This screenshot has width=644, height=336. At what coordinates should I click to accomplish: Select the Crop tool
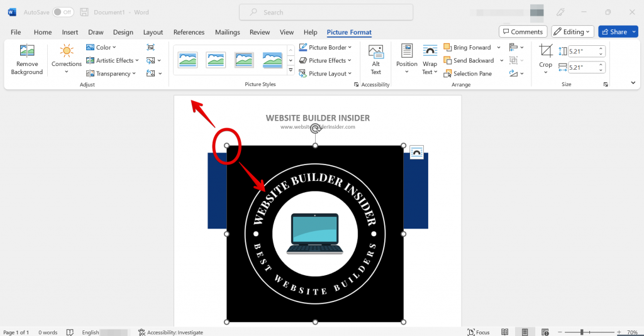(546, 52)
